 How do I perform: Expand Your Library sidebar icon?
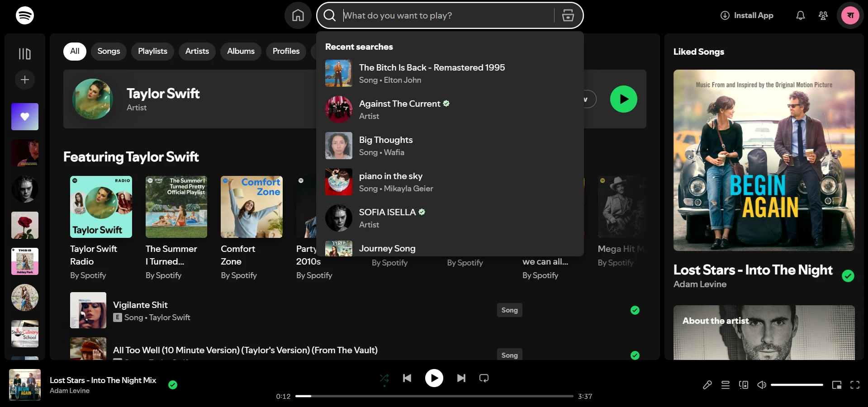(x=25, y=54)
